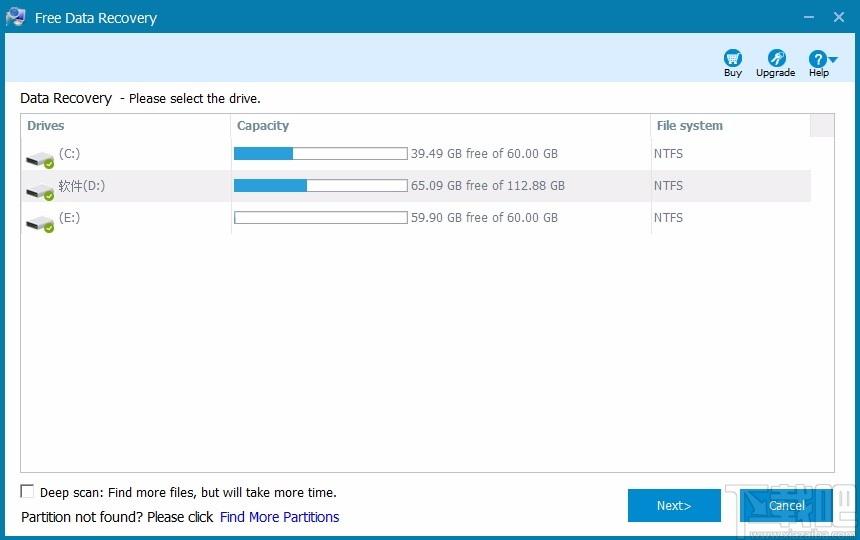This screenshot has width=860, height=540.
Task: Select the (E:) drive icon
Action: (40, 224)
